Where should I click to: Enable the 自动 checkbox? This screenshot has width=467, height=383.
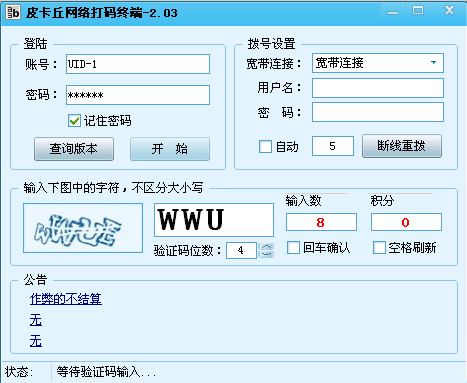point(265,146)
